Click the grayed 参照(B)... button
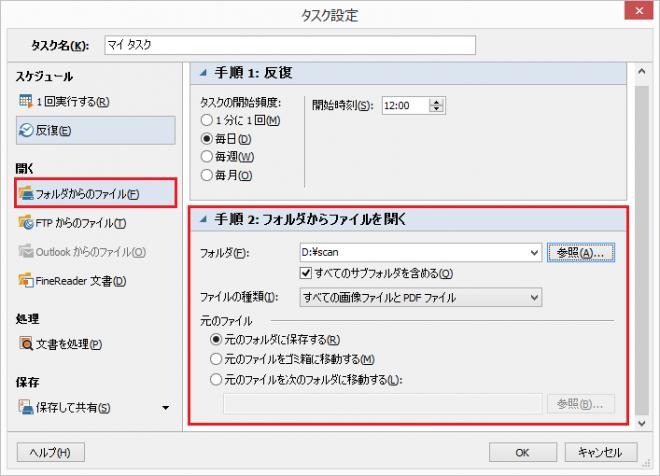Image resolution: width=660 pixels, height=476 pixels. [x=581, y=404]
